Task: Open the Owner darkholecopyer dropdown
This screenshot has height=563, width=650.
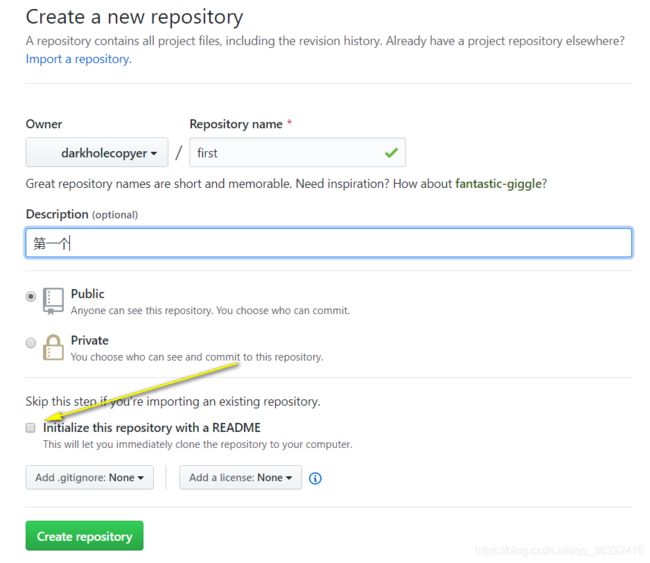Action: [97, 153]
